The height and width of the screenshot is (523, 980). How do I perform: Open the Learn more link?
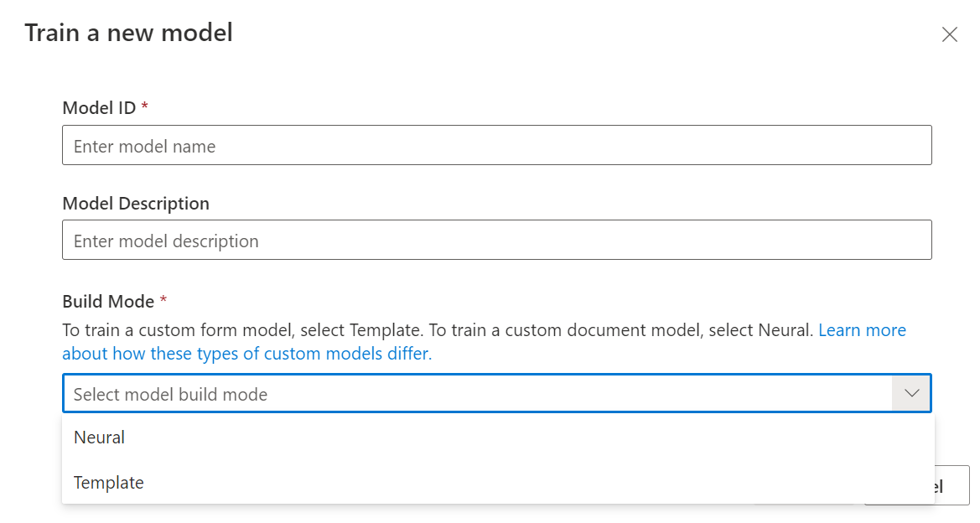(862, 330)
